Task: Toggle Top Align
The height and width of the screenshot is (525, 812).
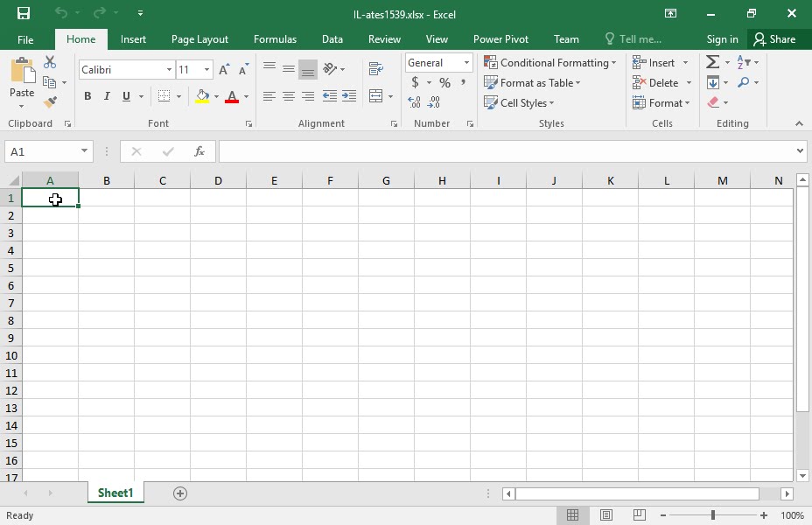Action: point(269,68)
